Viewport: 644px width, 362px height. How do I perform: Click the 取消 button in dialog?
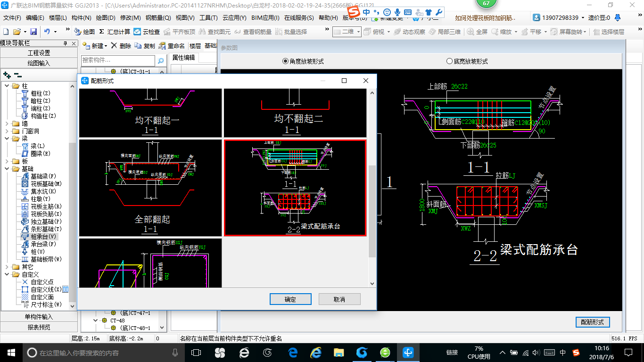point(339,299)
